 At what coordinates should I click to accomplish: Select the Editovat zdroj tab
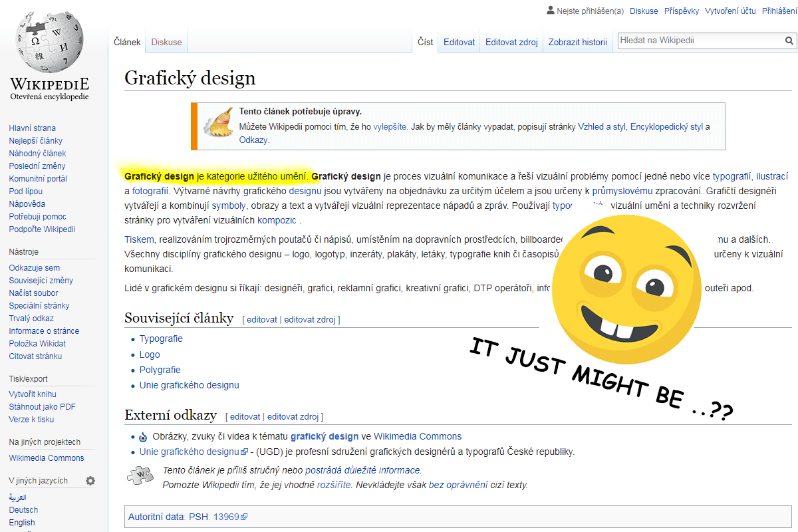(511, 42)
